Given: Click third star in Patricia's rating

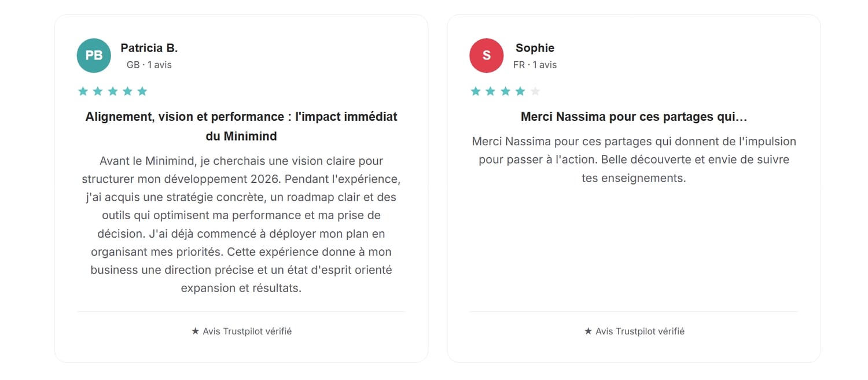Looking at the screenshot, I should pos(112,91).
